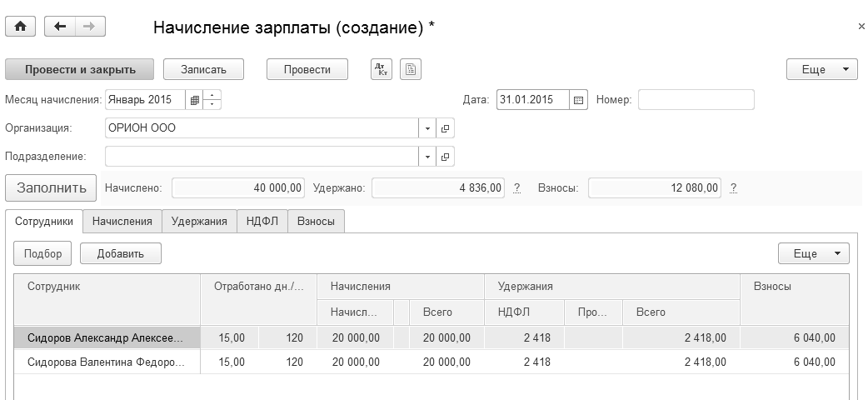Viewport: 868px width, 400px height.
Task: Open the document report icon
Action: tap(410, 69)
